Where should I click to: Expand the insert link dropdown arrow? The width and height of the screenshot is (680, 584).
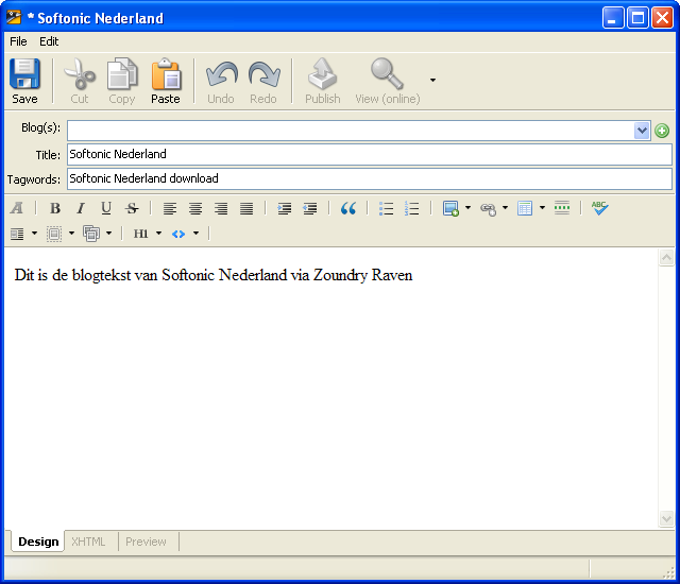(x=505, y=208)
